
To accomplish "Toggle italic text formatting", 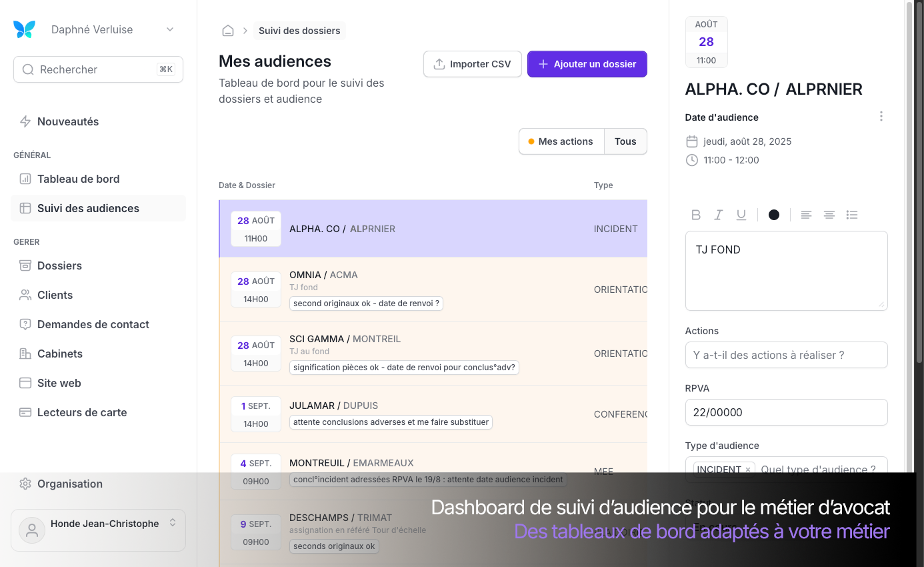I will point(718,215).
